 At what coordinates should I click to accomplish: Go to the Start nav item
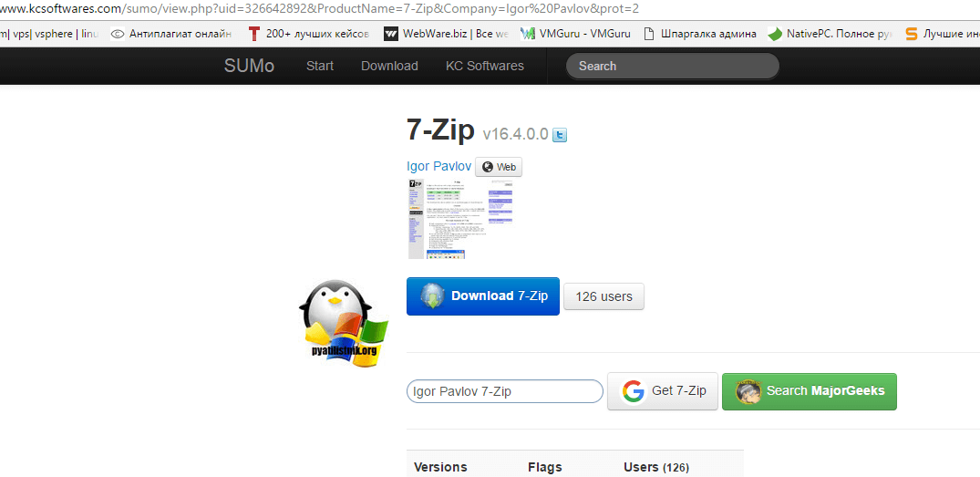(320, 66)
